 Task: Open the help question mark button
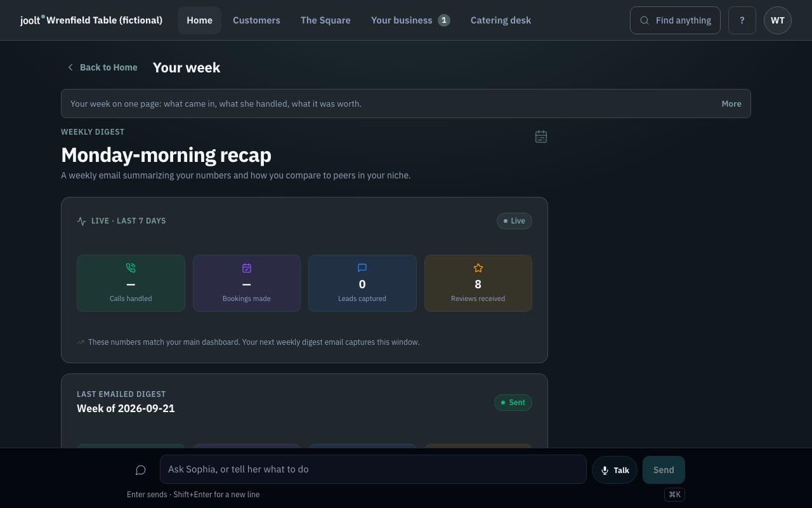click(742, 20)
